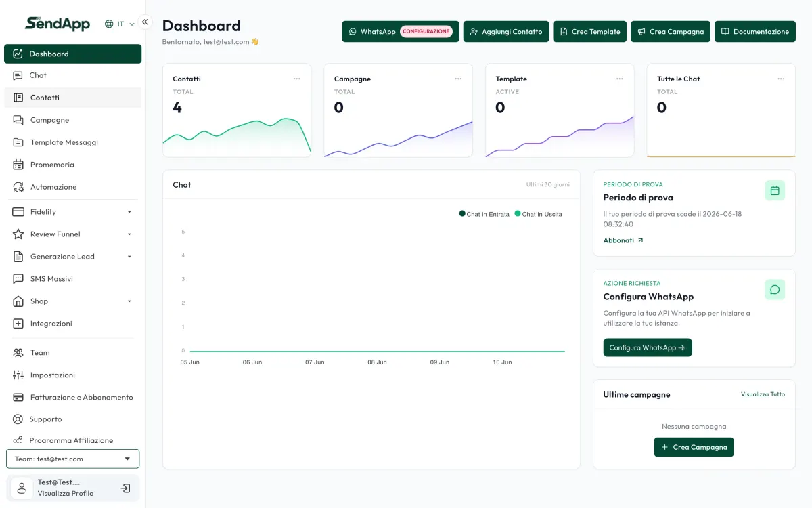Click Crea Template button
The height and width of the screenshot is (508, 812).
point(590,31)
